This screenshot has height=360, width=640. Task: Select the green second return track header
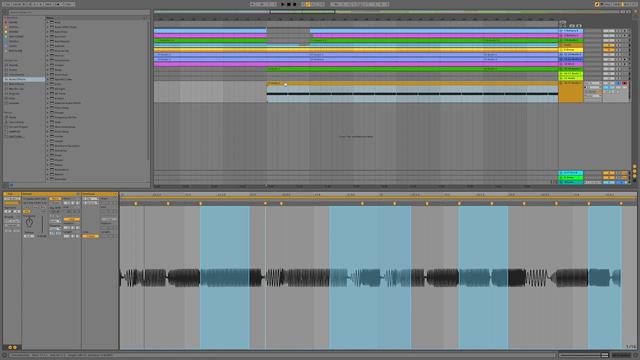pyautogui.click(x=571, y=178)
